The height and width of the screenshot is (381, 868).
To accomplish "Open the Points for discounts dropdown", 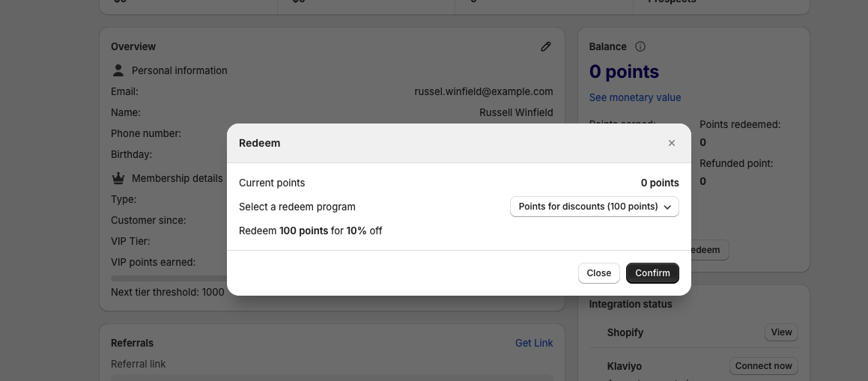I will (594, 207).
